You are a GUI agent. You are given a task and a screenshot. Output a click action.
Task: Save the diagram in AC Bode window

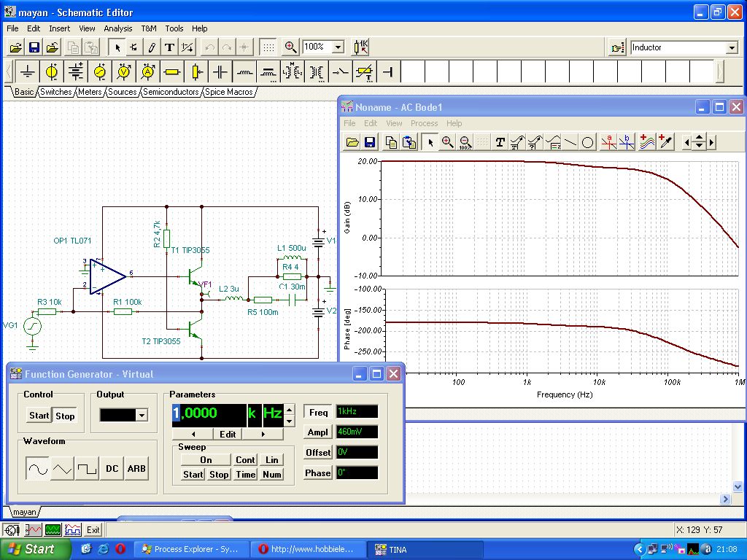click(370, 142)
